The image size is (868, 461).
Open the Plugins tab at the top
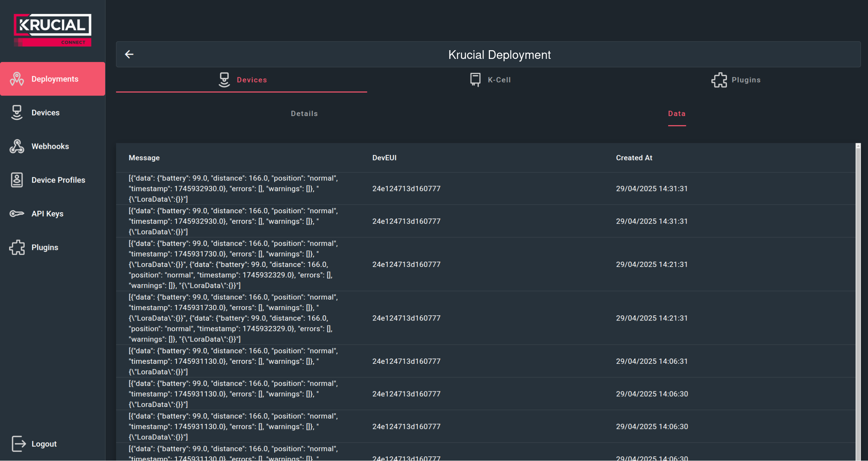[x=746, y=79]
